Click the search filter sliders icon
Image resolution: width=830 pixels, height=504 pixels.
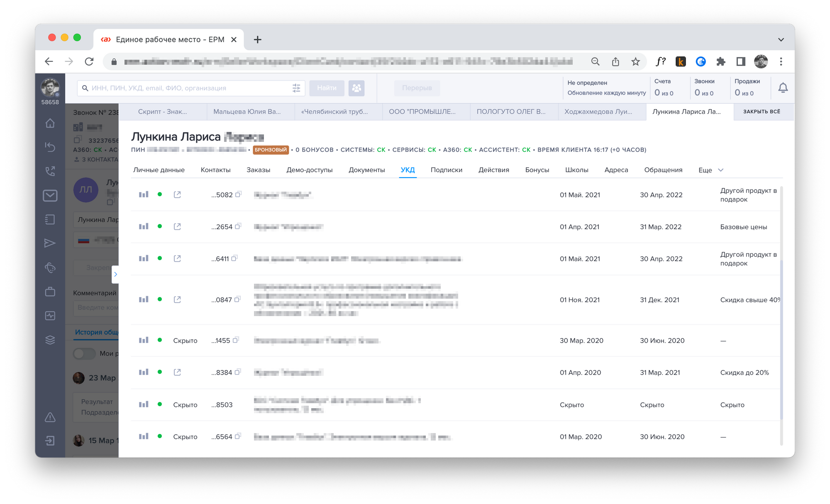click(x=296, y=88)
